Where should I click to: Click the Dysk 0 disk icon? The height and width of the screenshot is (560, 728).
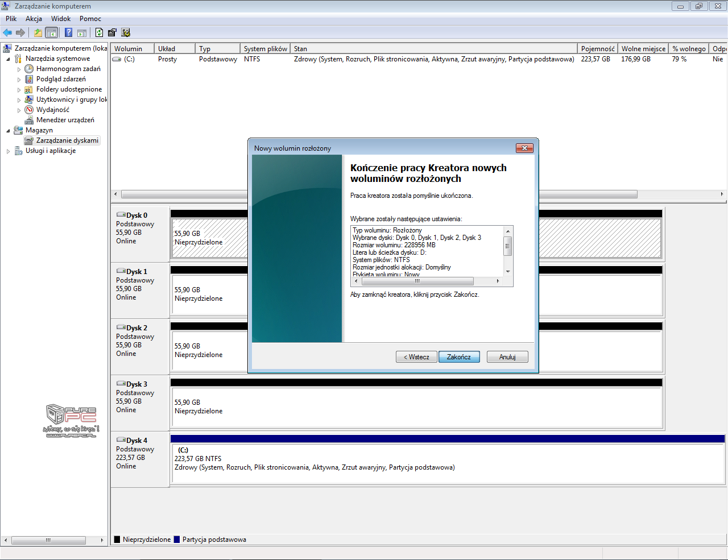(121, 215)
